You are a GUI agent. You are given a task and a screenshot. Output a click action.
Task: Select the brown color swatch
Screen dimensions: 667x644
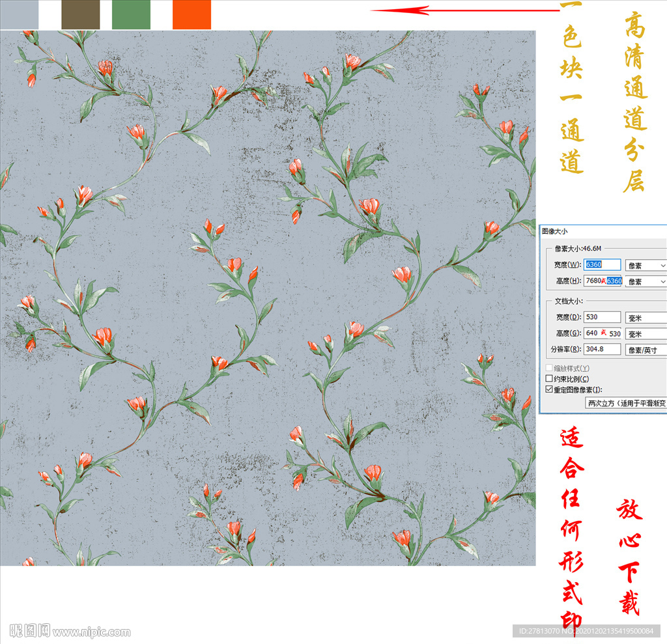point(81,15)
